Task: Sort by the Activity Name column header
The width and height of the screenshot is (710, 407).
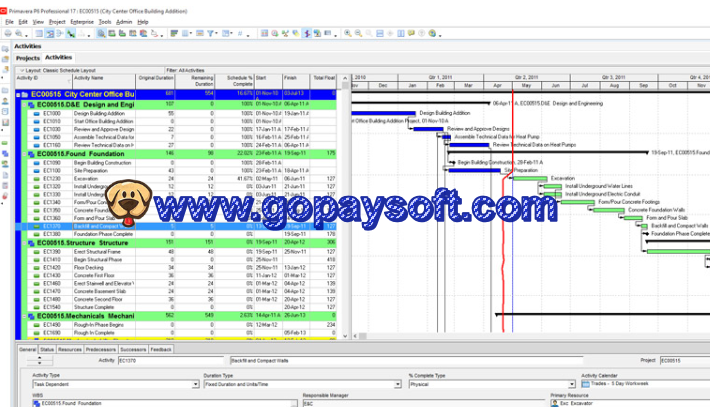Action: point(104,81)
